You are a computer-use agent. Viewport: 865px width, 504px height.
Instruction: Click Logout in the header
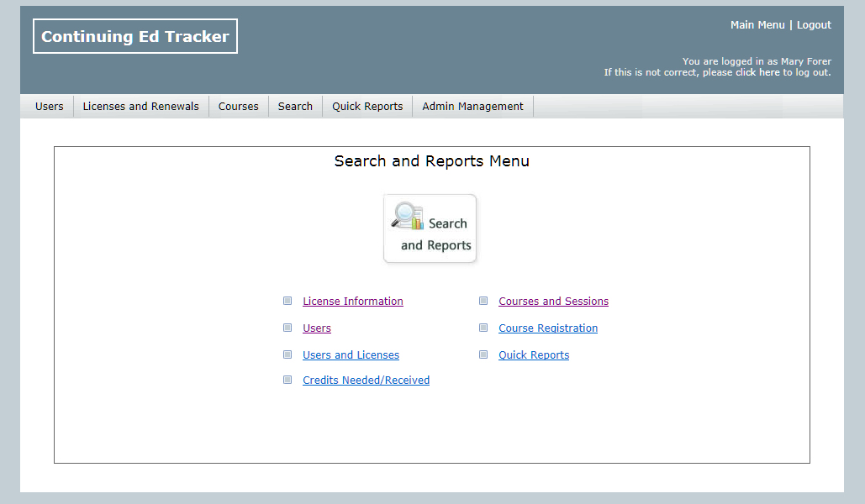point(814,25)
